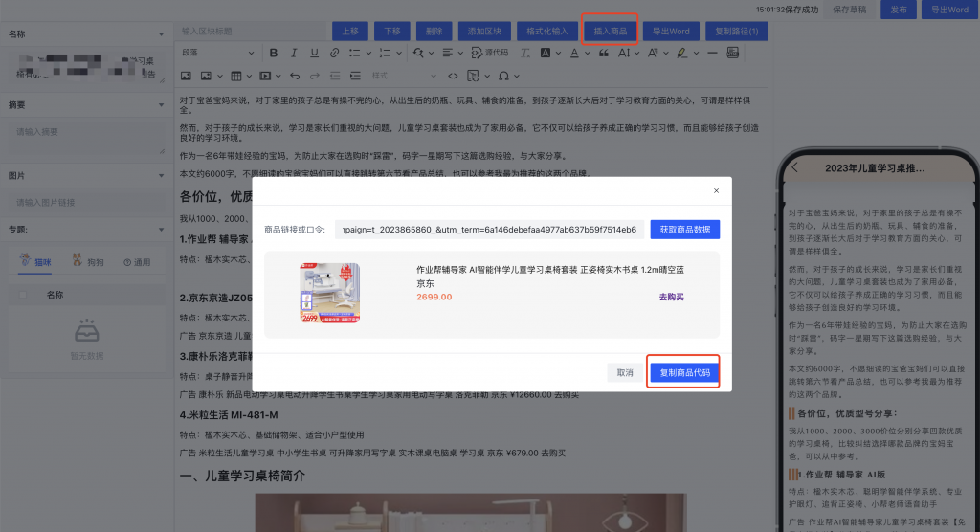This screenshot has height=532, width=980.
Task: Click the undo arrow
Action: (x=295, y=76)
